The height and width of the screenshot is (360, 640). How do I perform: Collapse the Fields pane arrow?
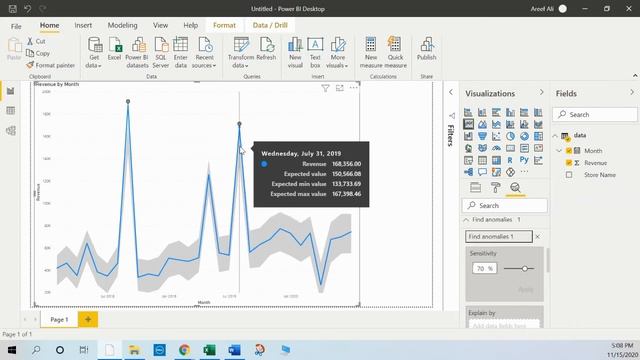point(632,93)
